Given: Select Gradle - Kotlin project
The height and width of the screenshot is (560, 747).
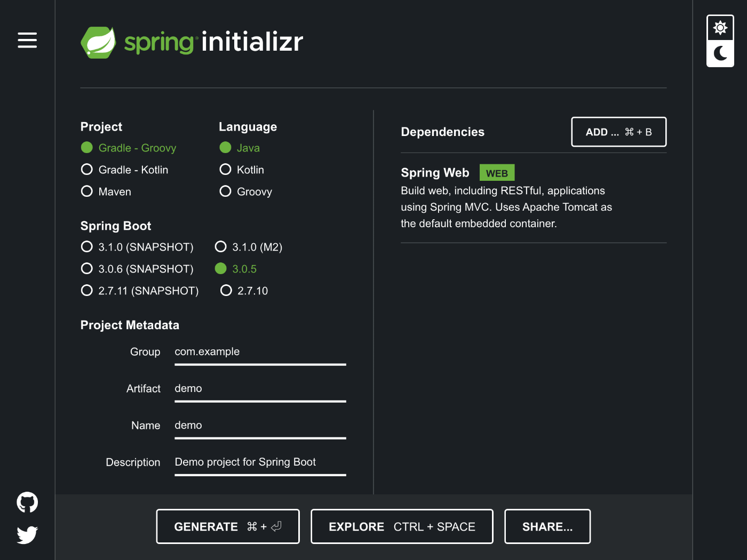Looking at the screenshot, I should [x=124, y=170].
